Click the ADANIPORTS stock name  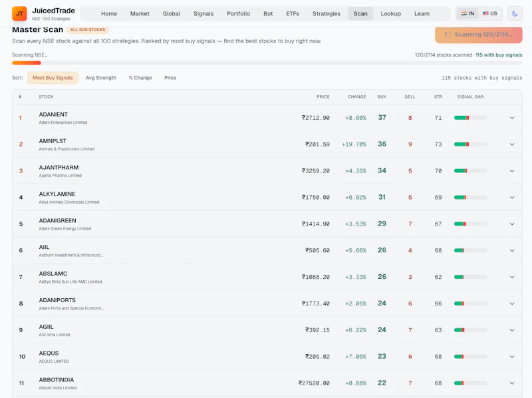point(57,300)
